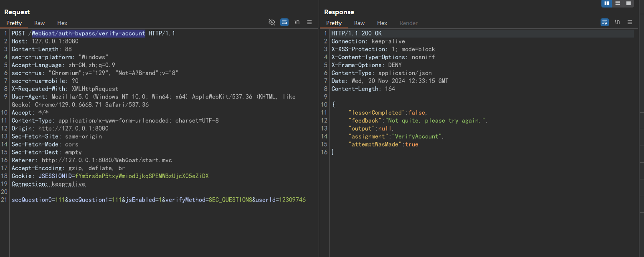
Task: Show \n non-printable characters in Response panel
Action: pyautogui.click(x=617, y=22)
